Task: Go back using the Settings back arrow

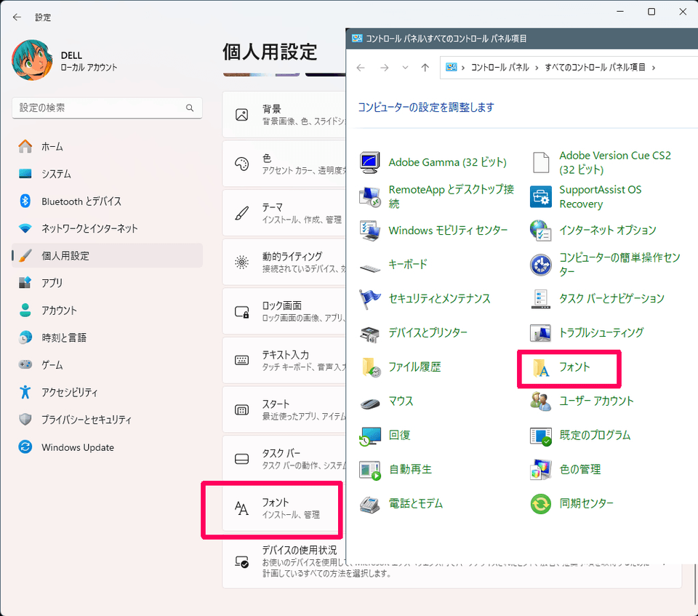Action: pyautogui.click(x=17, y=17)
